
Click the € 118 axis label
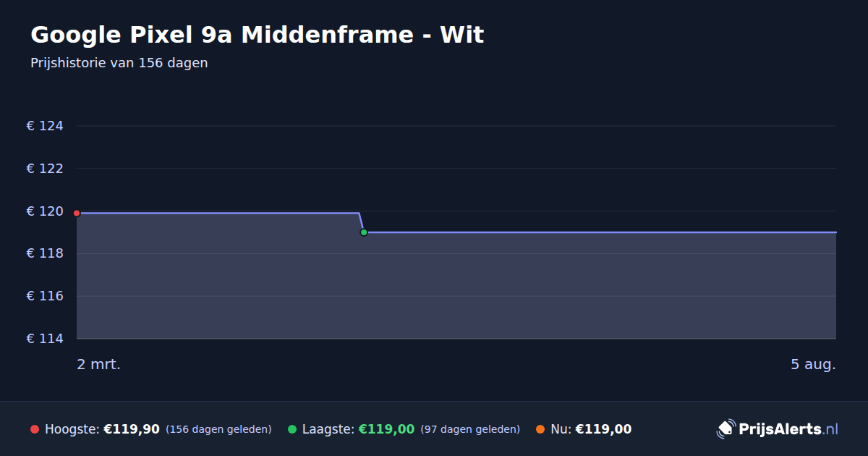[45, 253]
